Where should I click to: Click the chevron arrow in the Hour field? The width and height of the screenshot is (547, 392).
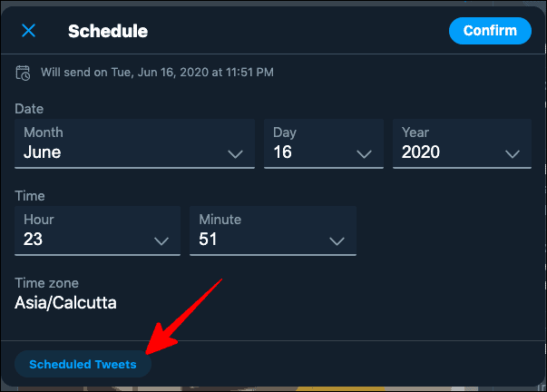click(161, 240)
